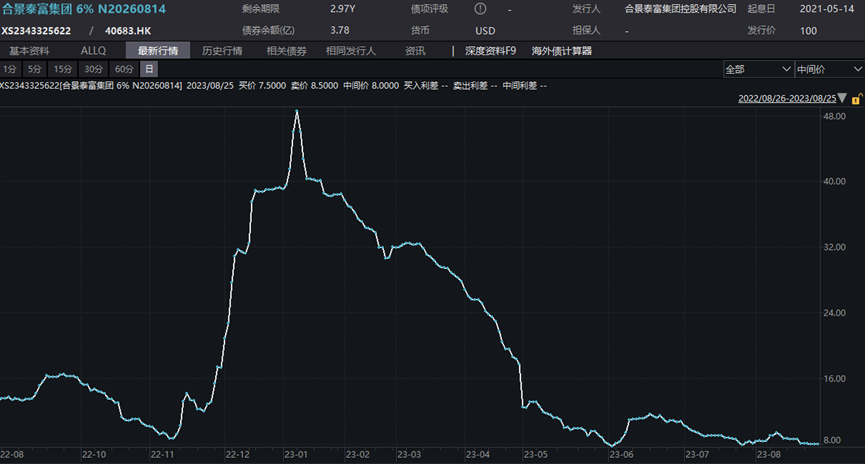
Task: Switch chart to 5分 interval
Action: tap(35, 69)
